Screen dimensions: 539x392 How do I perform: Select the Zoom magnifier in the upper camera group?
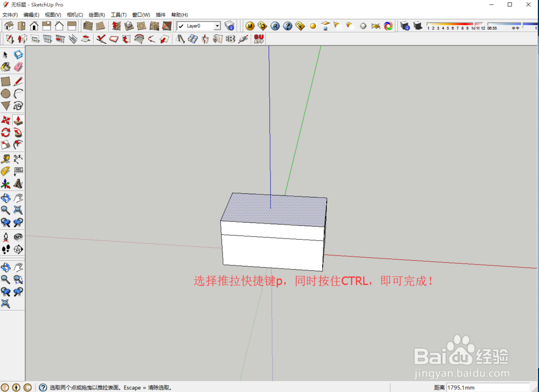(x=5, y=210)
